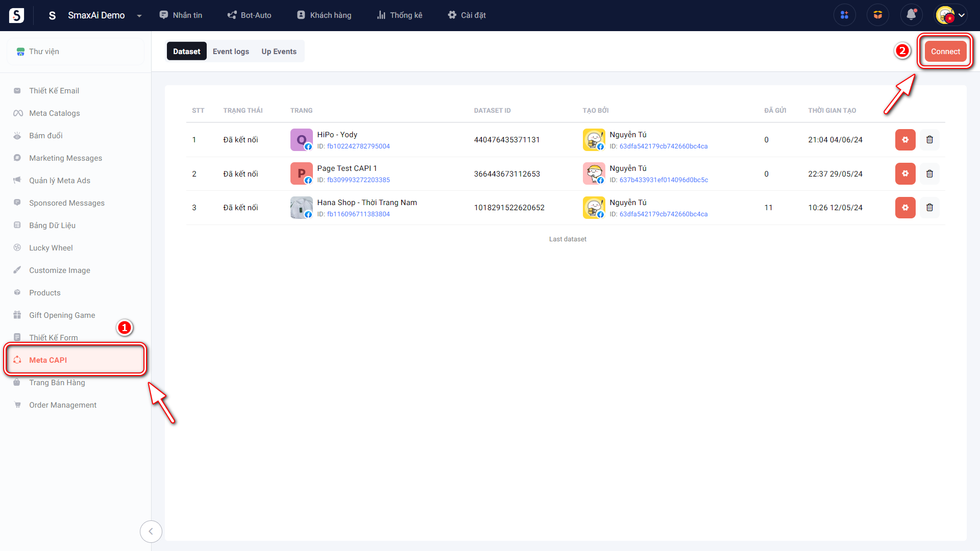Viewport: 980px width, 551px height.
Task: Switch to the Event logs tab
Action: coord(231,52)
